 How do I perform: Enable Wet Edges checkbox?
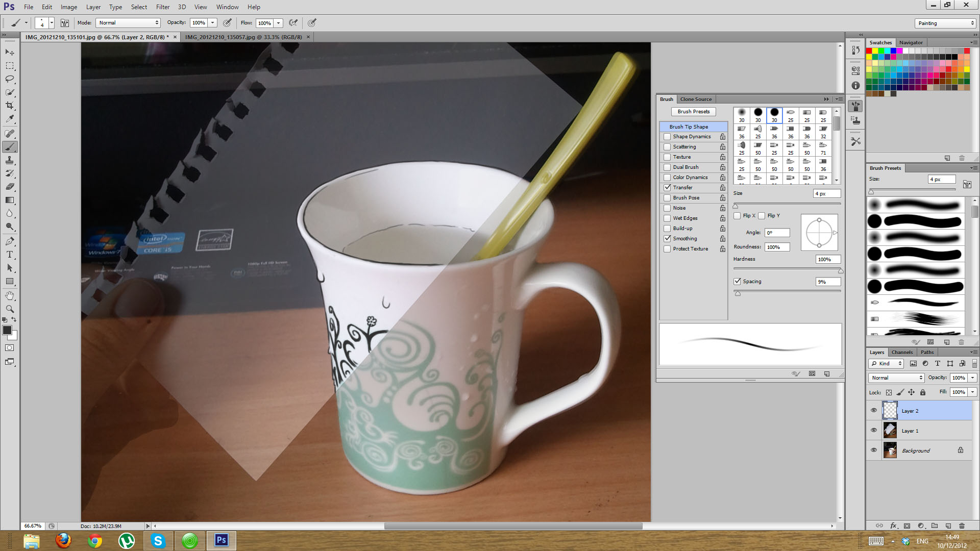[x=667, y=218]
